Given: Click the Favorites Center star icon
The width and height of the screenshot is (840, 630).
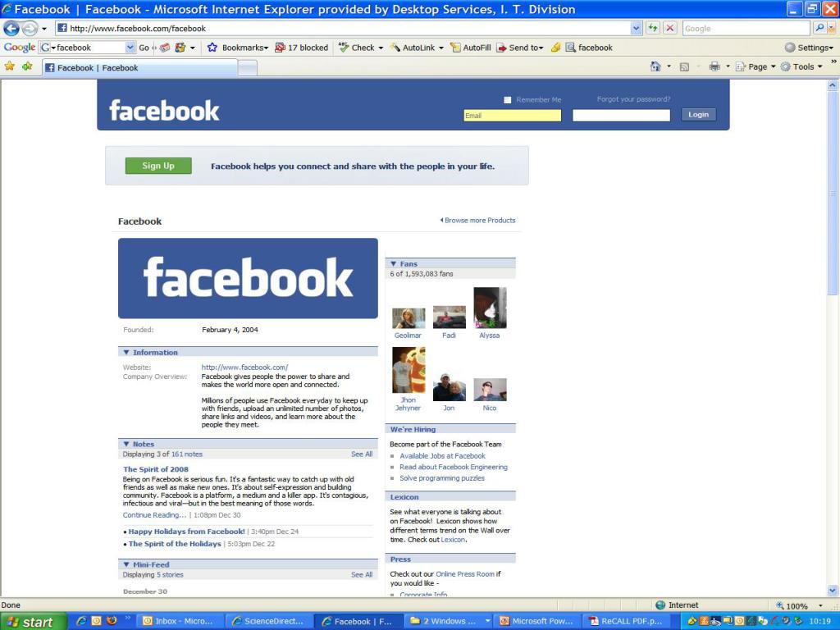Looking at the screenshot, I should pos(10,66).
